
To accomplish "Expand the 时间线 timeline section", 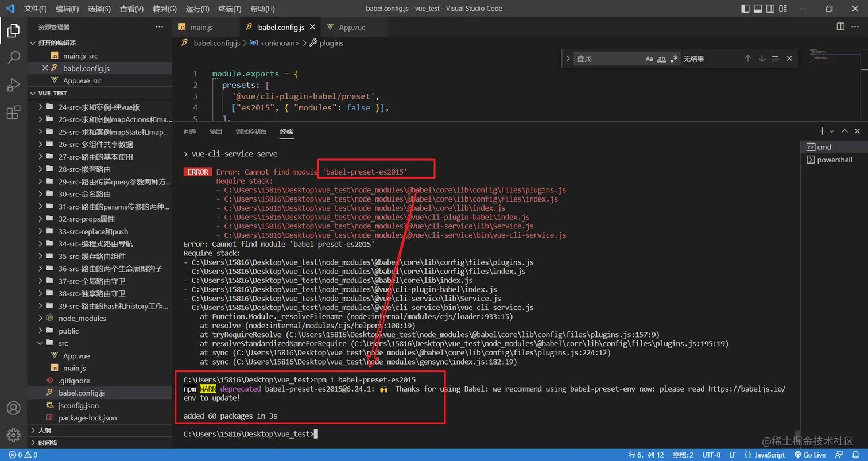I will coord(99,443).
